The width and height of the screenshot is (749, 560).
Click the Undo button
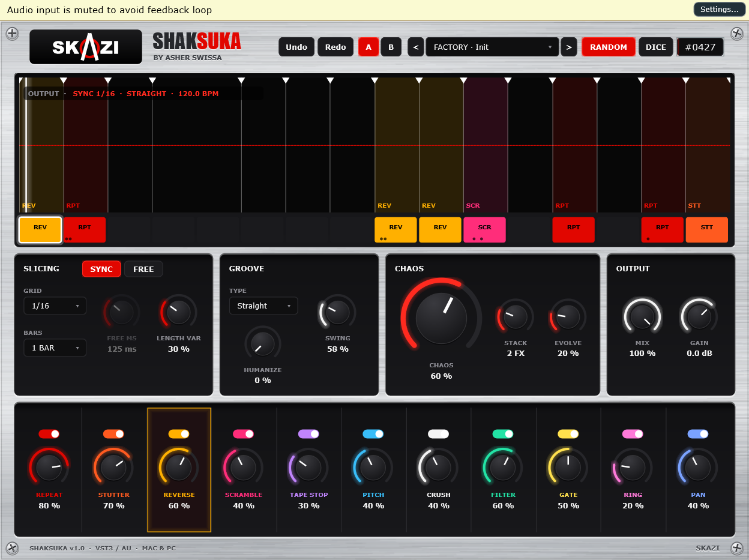click(296, 47)
